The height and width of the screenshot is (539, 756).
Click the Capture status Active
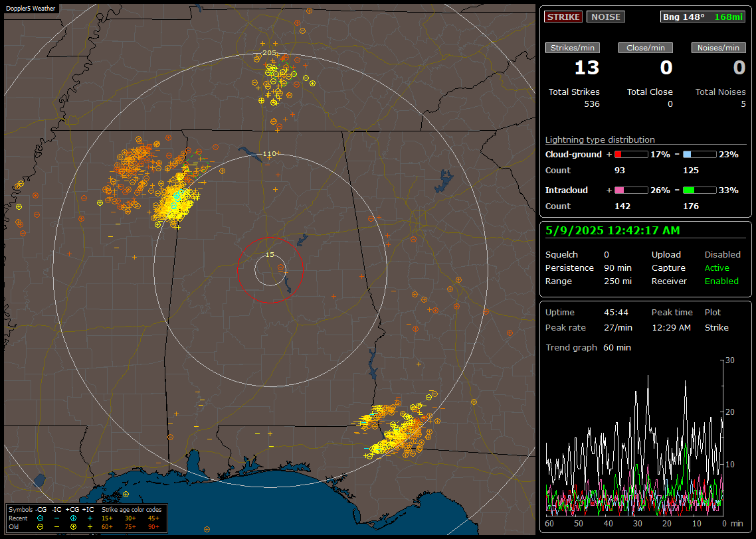(716, 268)
